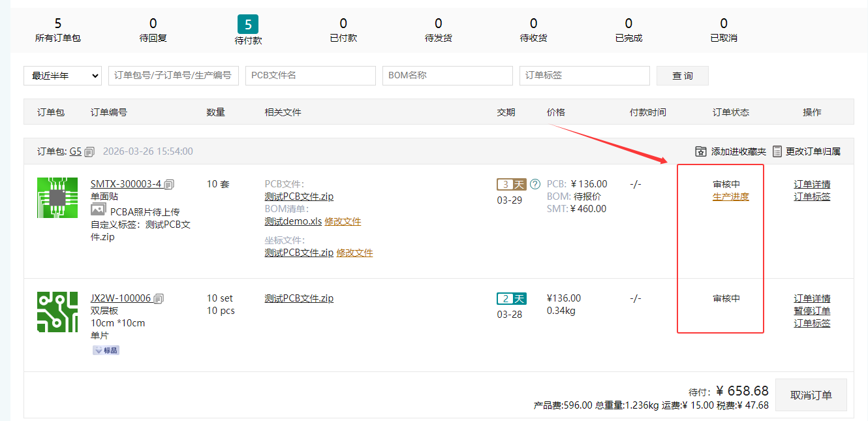Click the PCB文件名 search field
This screenshot has height=421, width=868.
pos(311,76)
